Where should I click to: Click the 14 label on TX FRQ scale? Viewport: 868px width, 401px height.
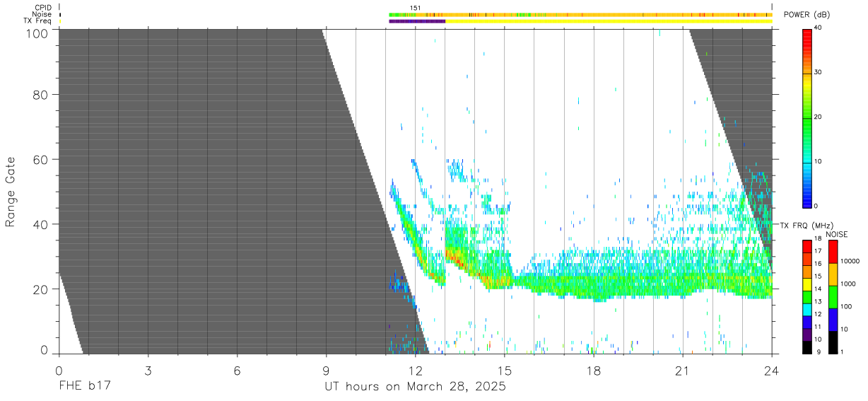[x=817, y=289]
